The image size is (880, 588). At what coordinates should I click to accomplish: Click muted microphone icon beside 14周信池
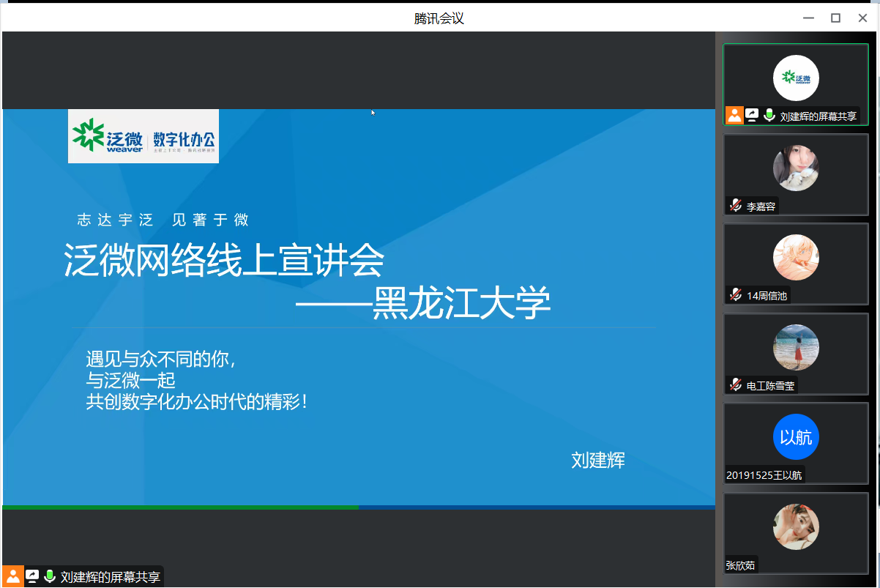735,295
